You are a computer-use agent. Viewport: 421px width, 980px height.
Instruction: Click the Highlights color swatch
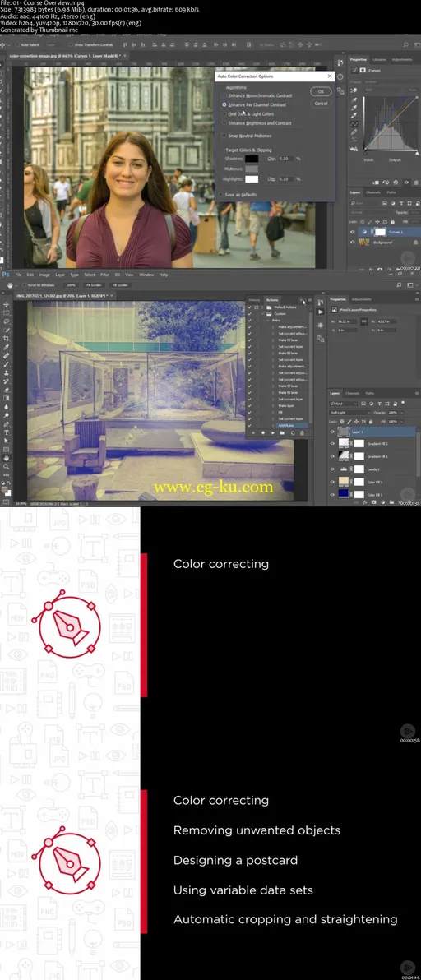[251, 178]
